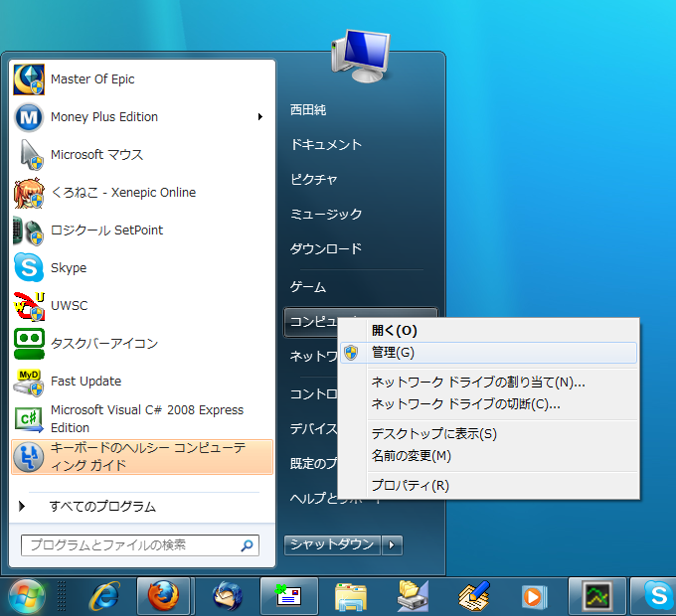The height and width of the screenshot is (616, 676).
Task: Open Windows Explorer folder taskbar icon
Action: (x=351, y=597)
